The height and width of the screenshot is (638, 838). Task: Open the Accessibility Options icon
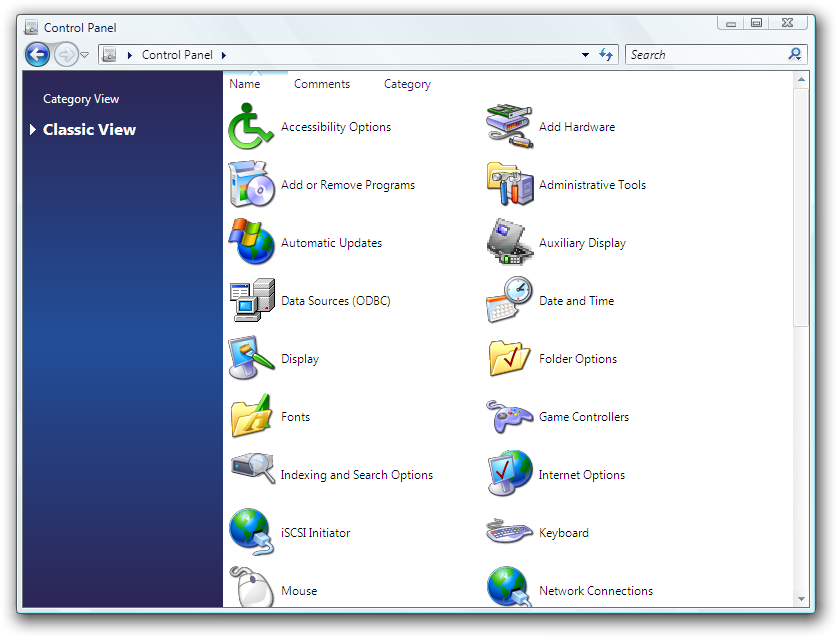tap(251, 127)
